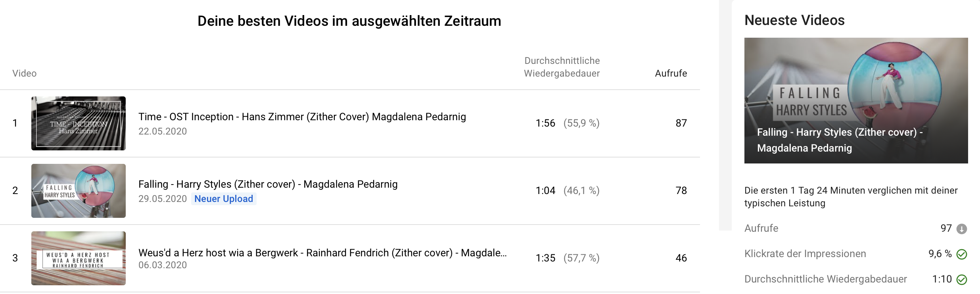
Task: Click green checkmark icon next to 9,6 %
Action: coord(961,254)
